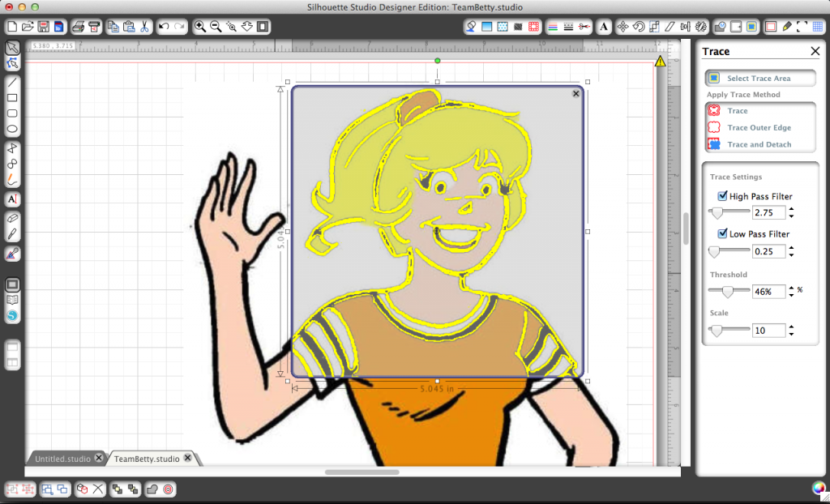Image resolution: width=830 pixels, height=504 pixels.
Task: Close the Trace panel
Action: pyautogui.click(x=815, y=51)
